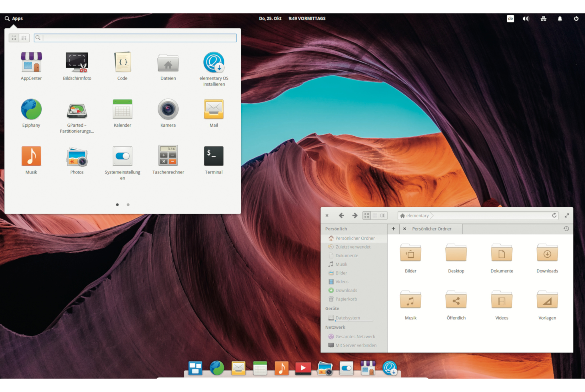Viewport: 585px width, 392px height.
Task: Open the sound volume indicator menu
Action: click(x=526, y=19)
